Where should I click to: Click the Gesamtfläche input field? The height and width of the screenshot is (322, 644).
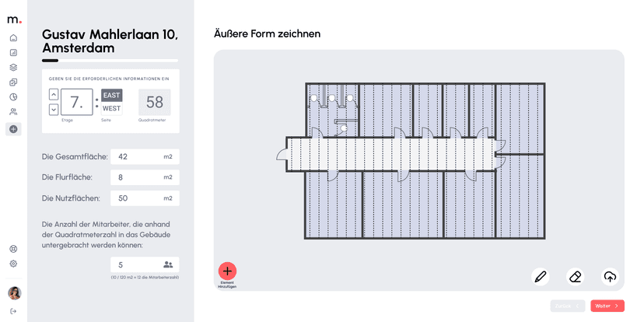[145, 156]
